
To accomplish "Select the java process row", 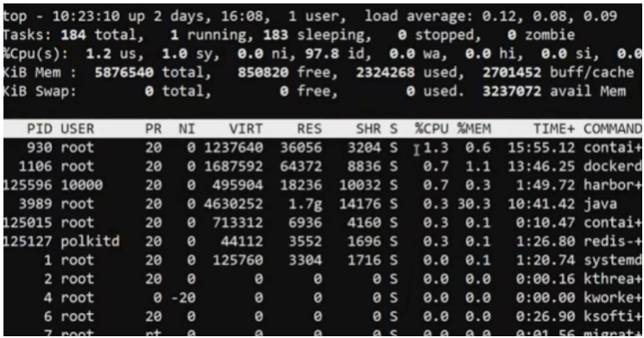I will point(323,203).
